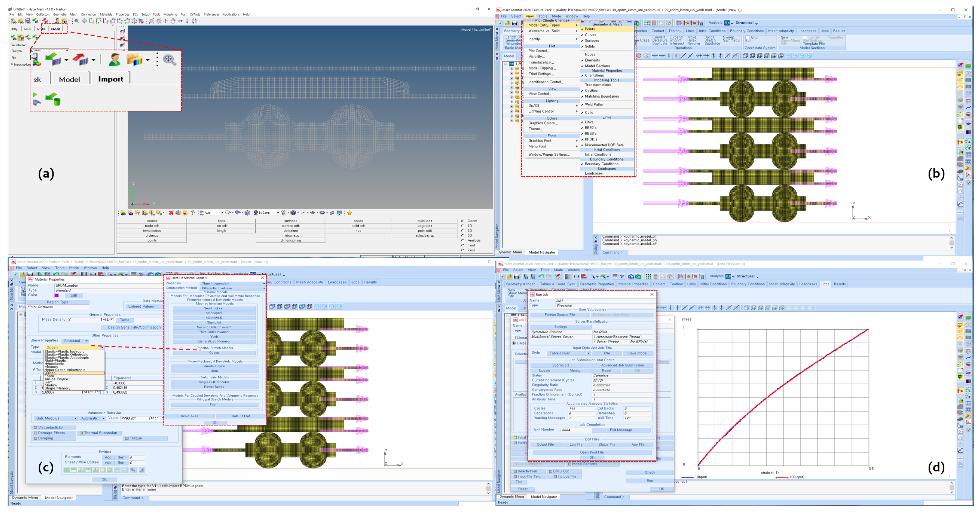Click the undo arrow in Data Fit window toolbar

click(541, 277)
